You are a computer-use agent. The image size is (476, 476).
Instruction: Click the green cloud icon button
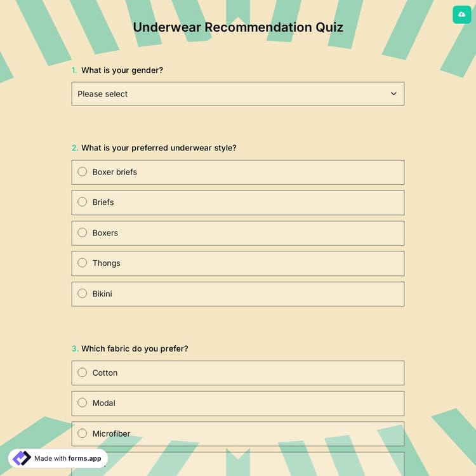click(x=461, y=14)
